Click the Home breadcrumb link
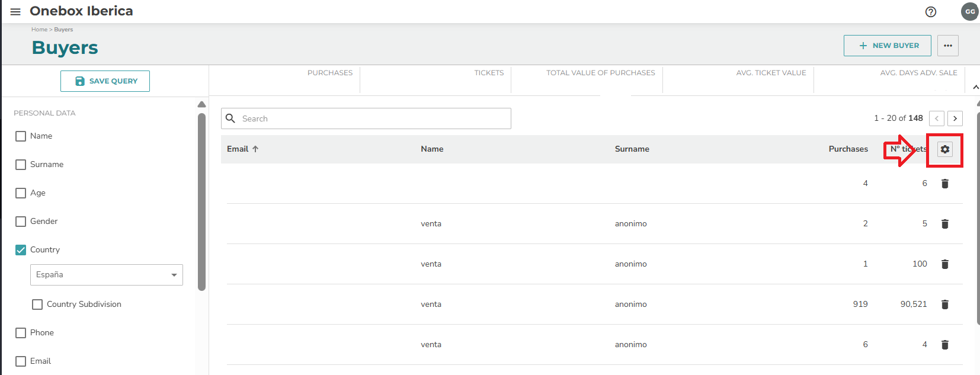Image resolution: width=980 pixels, height=375 pixels. 39,30
